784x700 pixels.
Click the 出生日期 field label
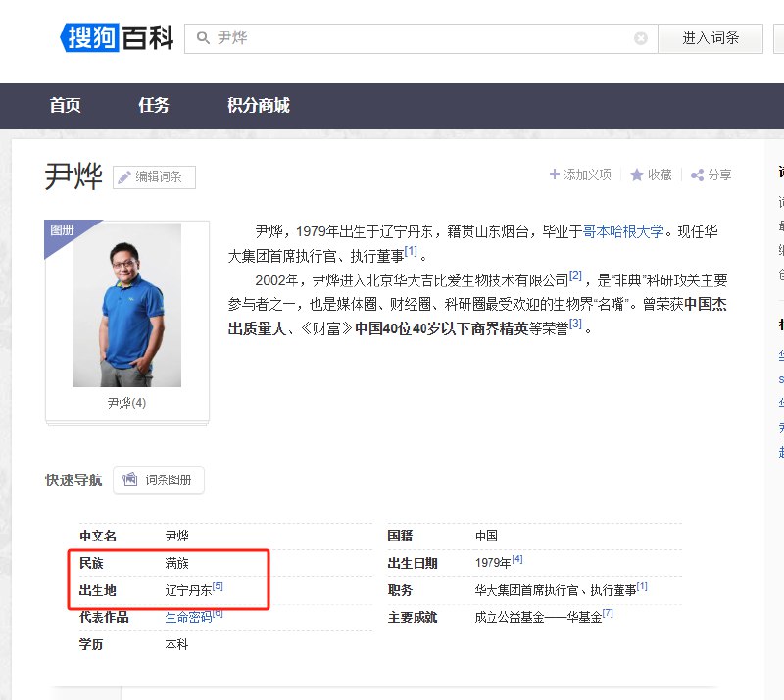pyautogui.click(x=413, y=563)
